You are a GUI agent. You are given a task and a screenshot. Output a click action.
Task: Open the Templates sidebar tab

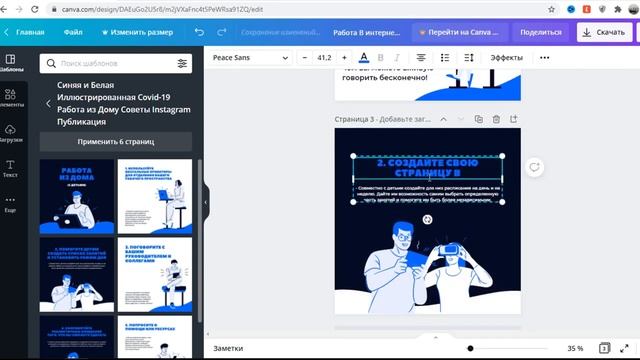pos(11,63)
